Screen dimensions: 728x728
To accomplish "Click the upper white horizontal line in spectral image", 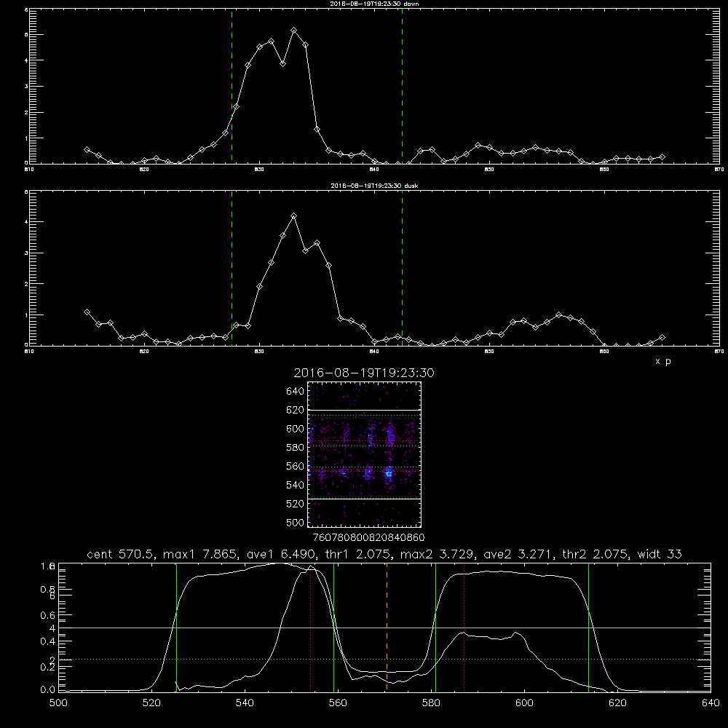I will click(365, 410).
